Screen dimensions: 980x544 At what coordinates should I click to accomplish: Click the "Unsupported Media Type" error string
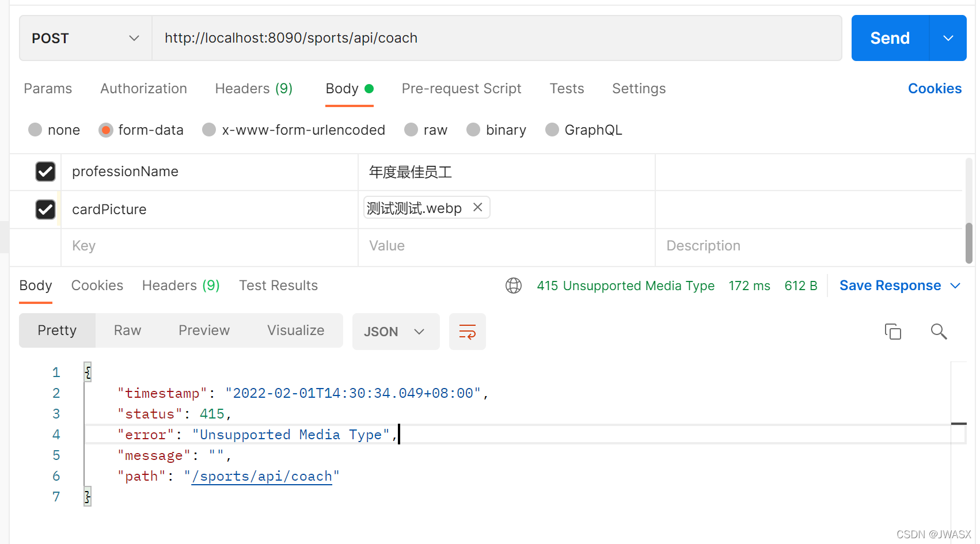tap(291, 435)
